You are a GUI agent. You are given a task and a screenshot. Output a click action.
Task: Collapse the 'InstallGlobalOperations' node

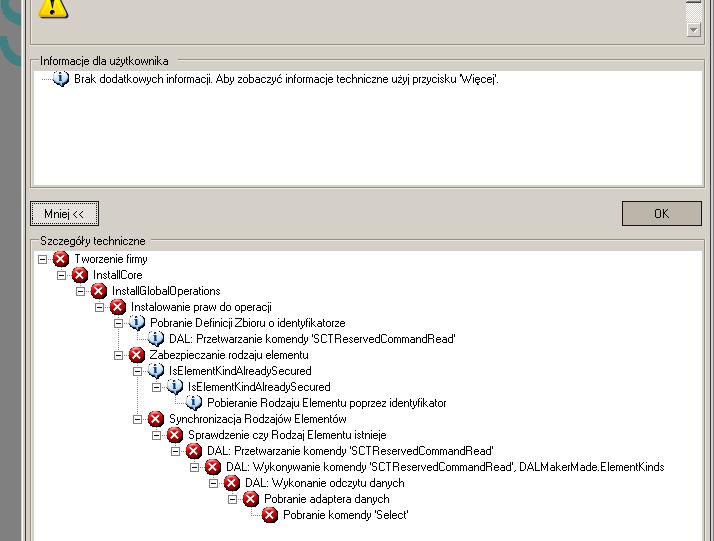(81, 291)
